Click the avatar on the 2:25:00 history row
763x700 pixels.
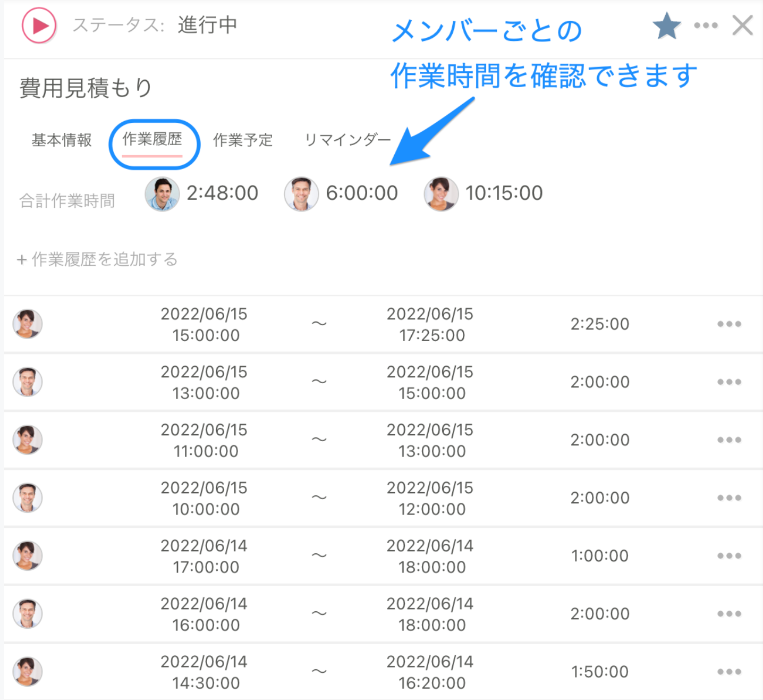[x=27, y=324]
